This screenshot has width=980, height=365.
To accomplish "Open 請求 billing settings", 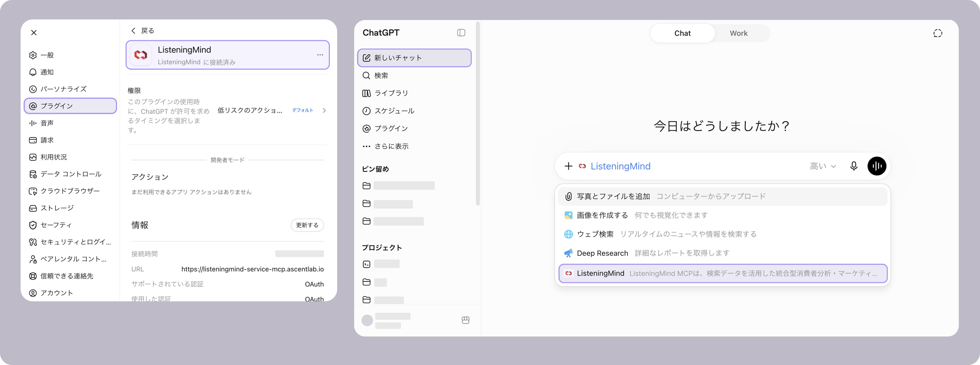I will [70, 140].
